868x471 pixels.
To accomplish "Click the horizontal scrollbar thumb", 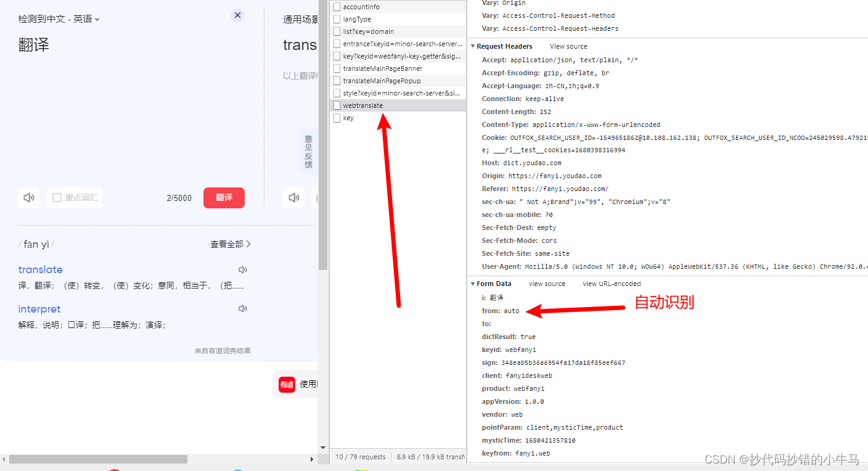I will 98,459.
